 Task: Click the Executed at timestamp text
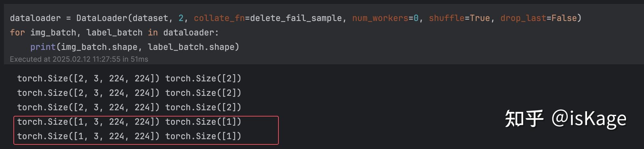[79, 59]
